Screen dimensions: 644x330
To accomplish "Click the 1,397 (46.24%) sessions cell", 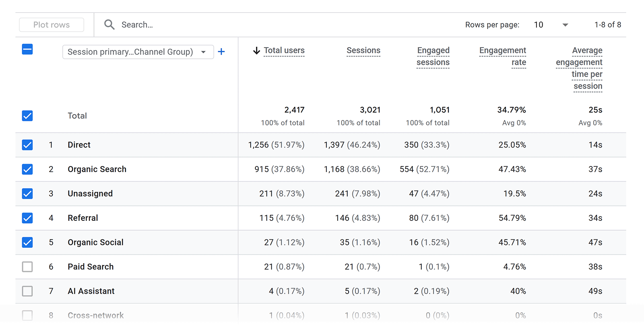I will [352, 145].
